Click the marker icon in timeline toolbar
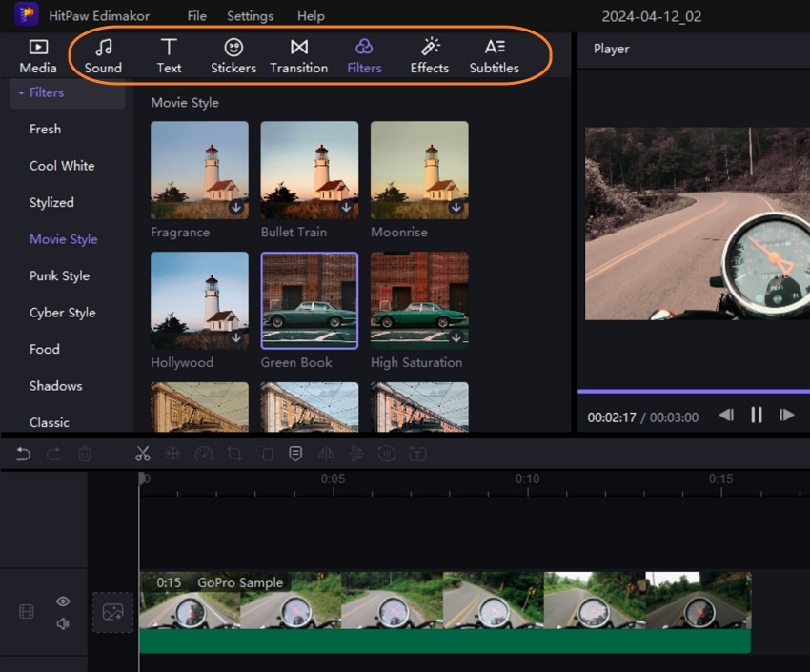 pyautogui.click(x=295, y=455)
